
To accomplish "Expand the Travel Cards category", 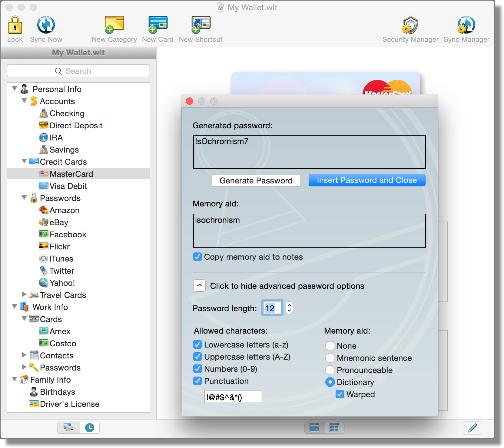I will (x=24, y=295).
